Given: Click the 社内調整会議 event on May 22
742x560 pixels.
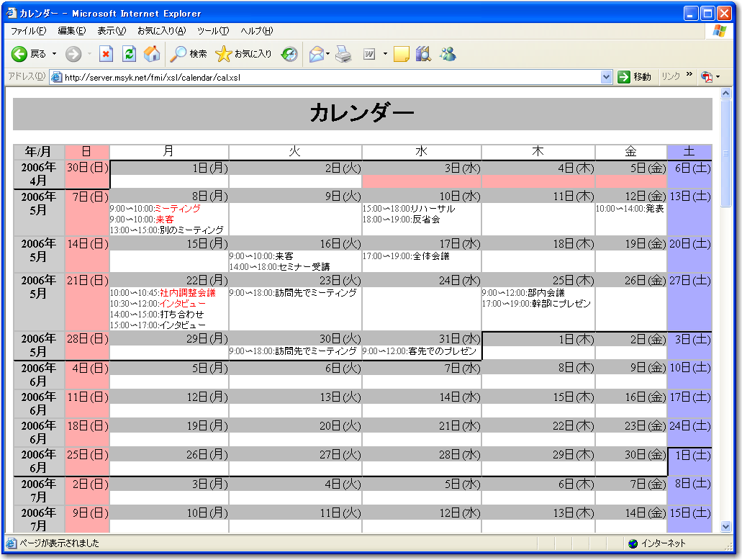Looking at the screenshot, I should [187, 293].
